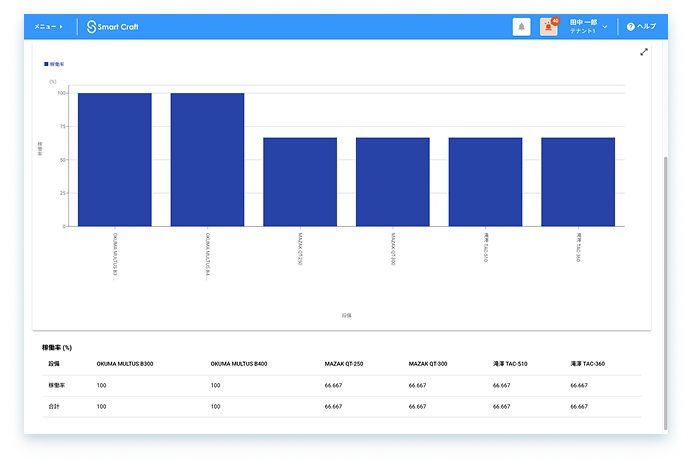Image resolution: width=692 pixels, height=468 pixels.
Task: Click the Smart Craft logo
Action: 113,27
